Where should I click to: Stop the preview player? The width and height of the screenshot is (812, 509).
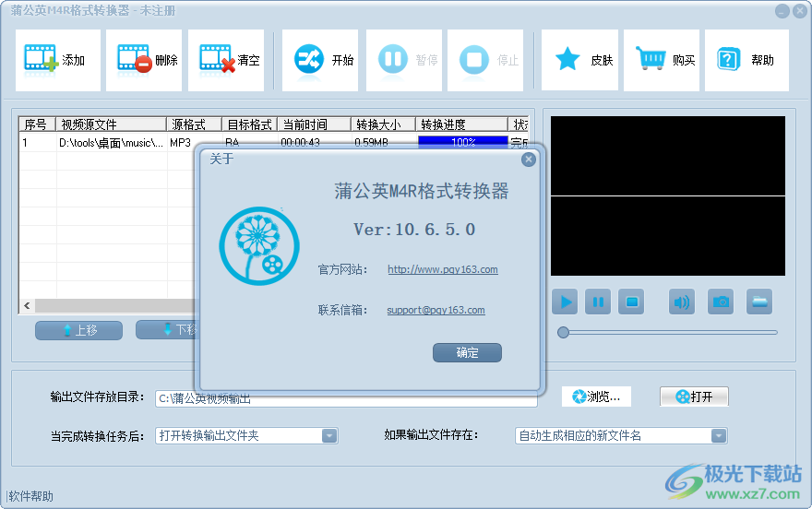pos(631,302)
